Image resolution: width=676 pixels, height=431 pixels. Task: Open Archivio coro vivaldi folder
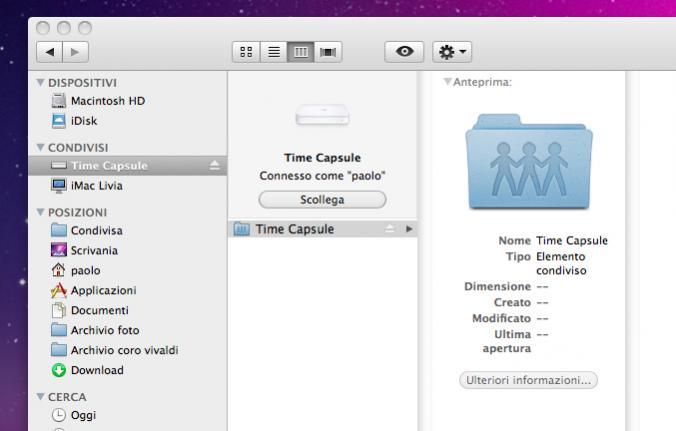click(x=128, y=350)
